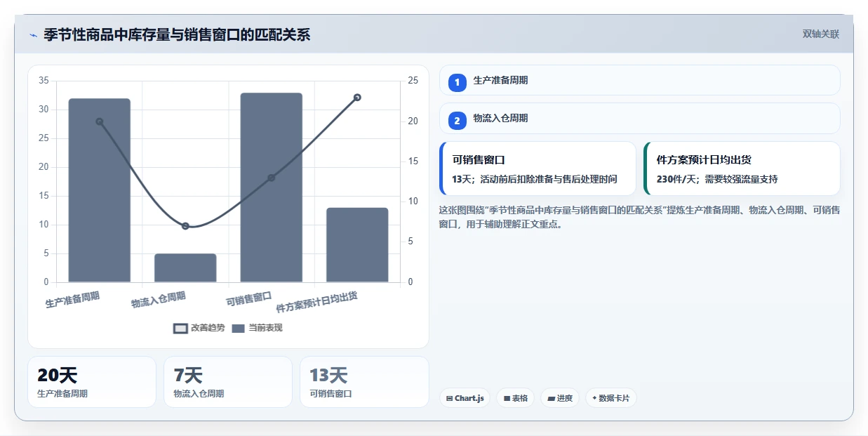The image size is (868, 436).
Task: Click the number 1 badge
Action: point(458,82)
